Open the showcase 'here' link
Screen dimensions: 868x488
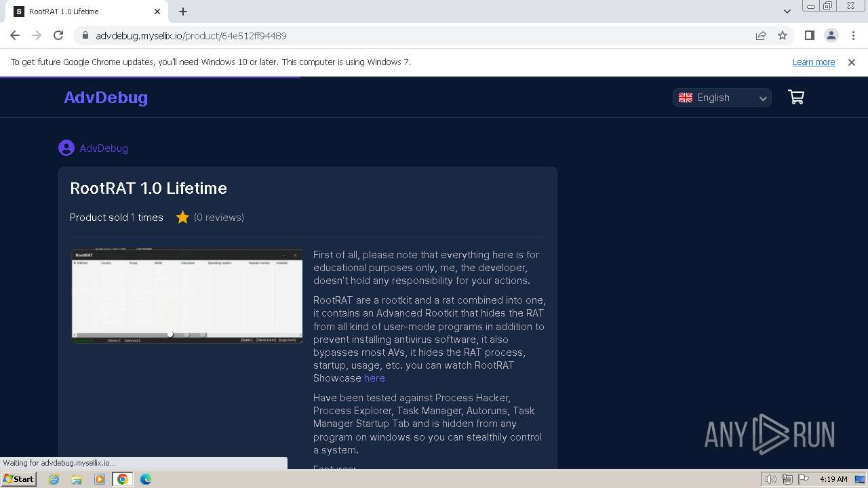point(374,378)
